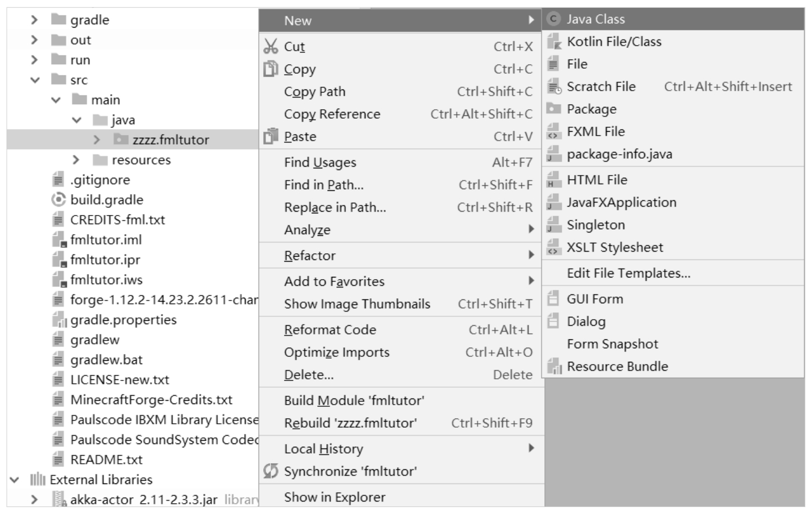The height and width of the screenshot is (511, 812).
Task: Click the Copy icon in context menu
Action: tap(270, 69)
